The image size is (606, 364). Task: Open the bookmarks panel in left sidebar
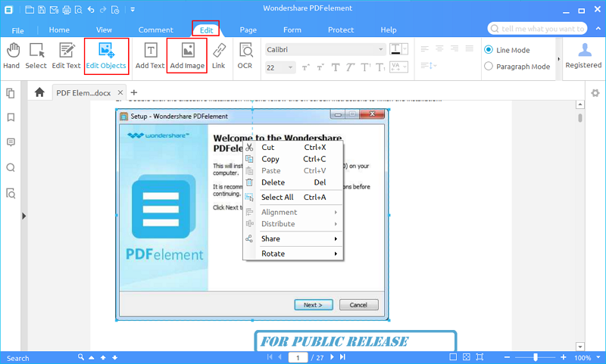(11, 117)
